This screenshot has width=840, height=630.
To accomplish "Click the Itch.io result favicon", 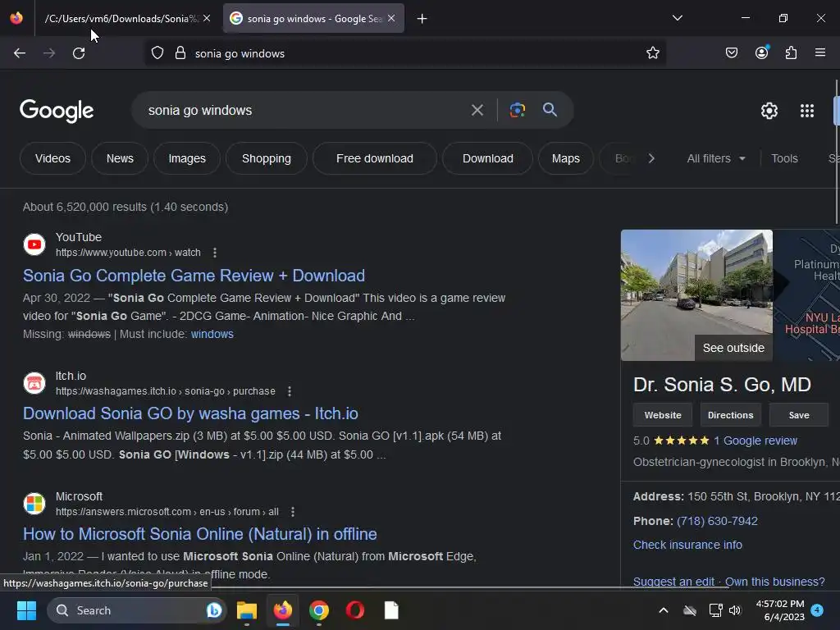I will click(x=34, y=383).
